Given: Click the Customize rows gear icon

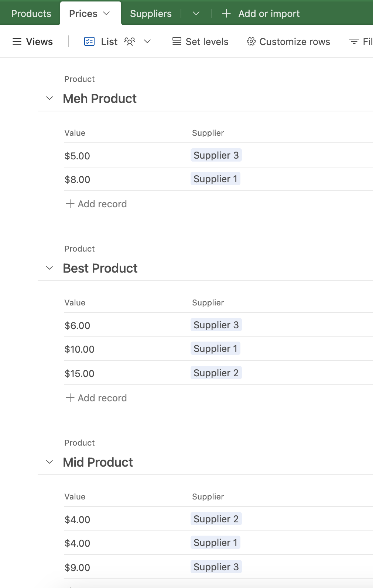Looking at the screenshot, I should click(x=251, y=41).
